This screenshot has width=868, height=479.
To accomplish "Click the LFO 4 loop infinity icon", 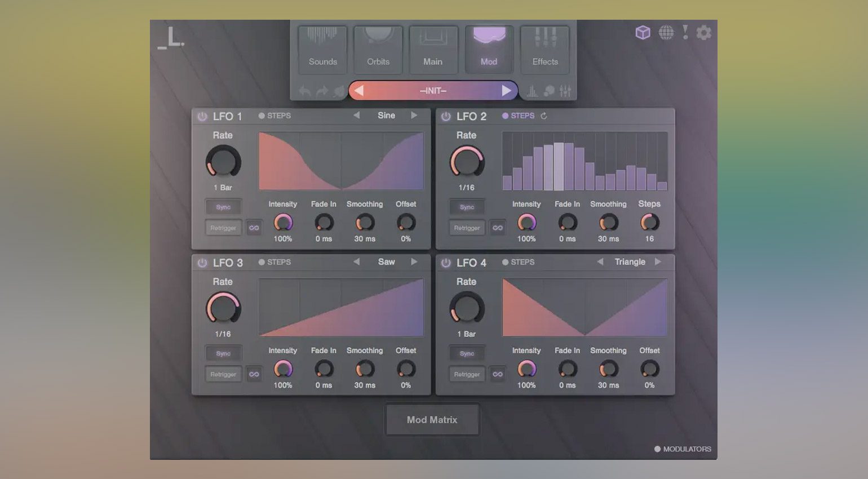I will click(x=498, y=374).
